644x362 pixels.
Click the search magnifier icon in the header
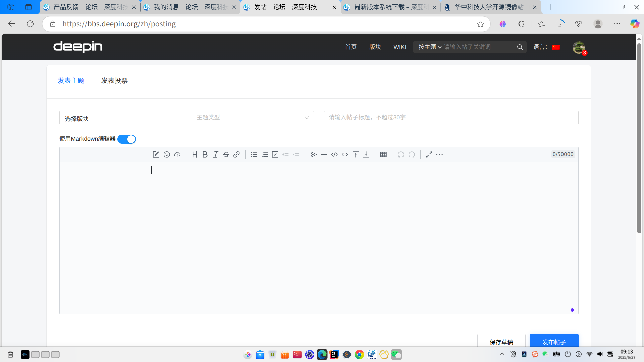point(520,47)
